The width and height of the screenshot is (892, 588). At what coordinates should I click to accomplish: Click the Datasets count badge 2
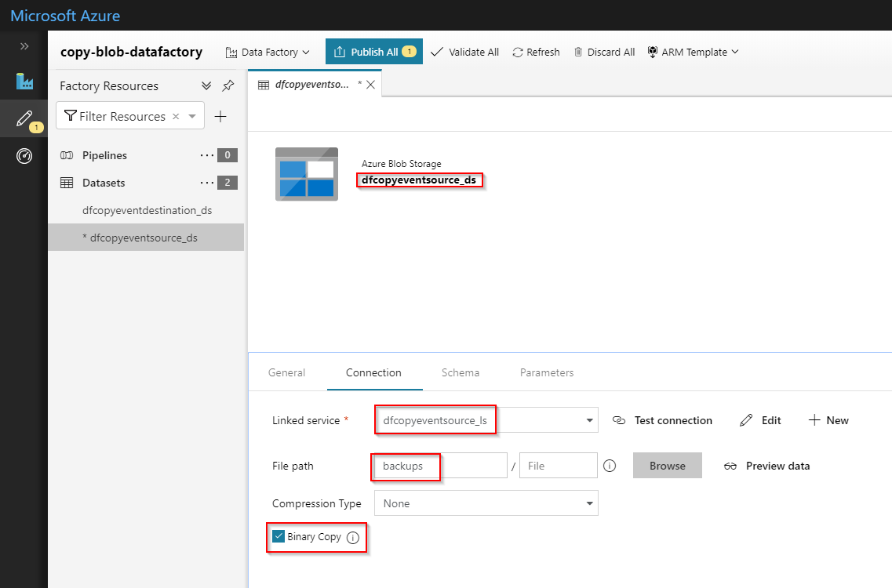228,183
